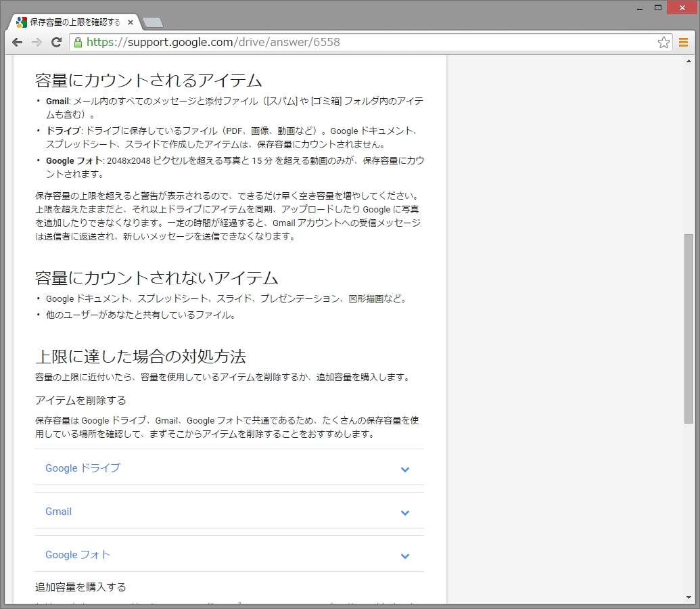The image size is (700, 609).
Task: Click the scrollbar up arrow
Action: pos(689,61)
